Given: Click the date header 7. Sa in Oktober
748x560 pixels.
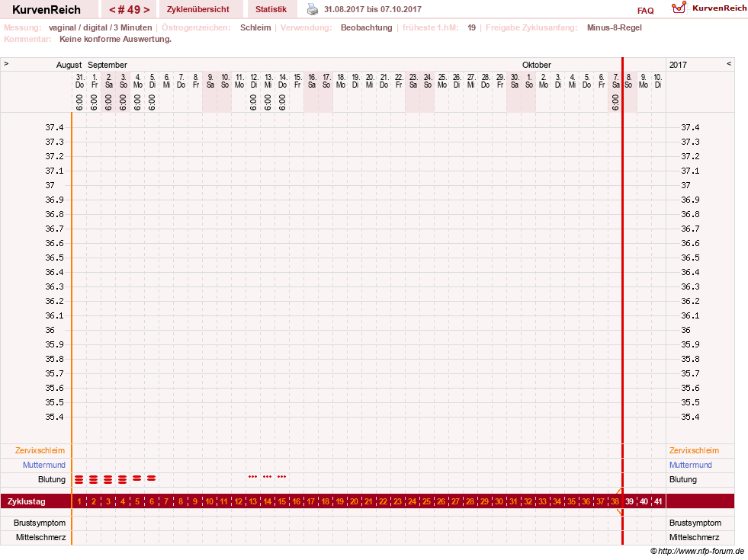Looking at the screenshot, I should (x=616, y=81).
